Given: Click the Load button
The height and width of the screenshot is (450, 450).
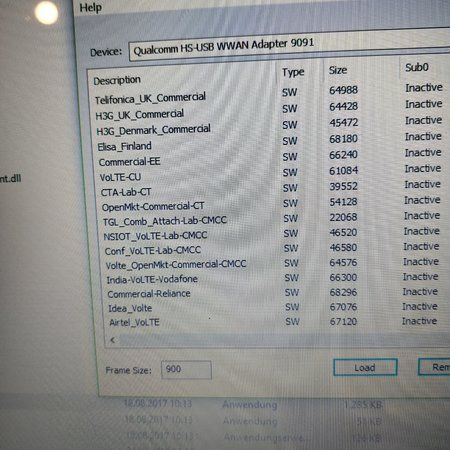Looking at the screenshot, I should pos(365,368).
